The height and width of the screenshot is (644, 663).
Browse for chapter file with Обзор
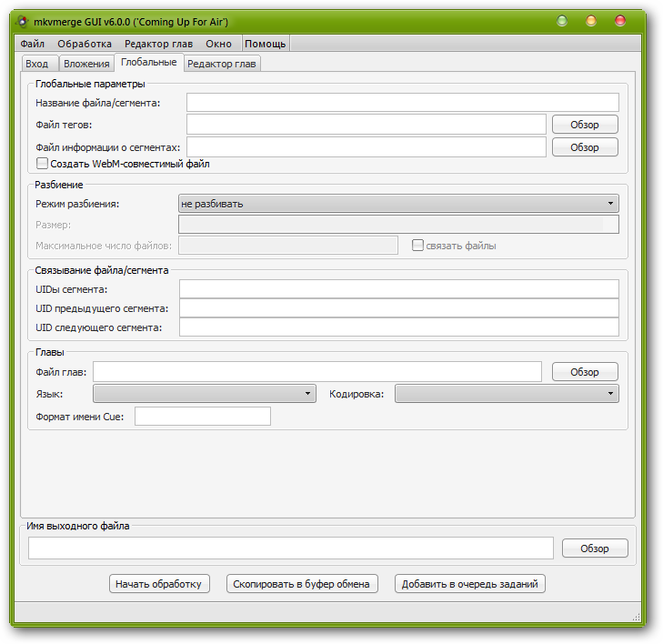pos(585,372)
